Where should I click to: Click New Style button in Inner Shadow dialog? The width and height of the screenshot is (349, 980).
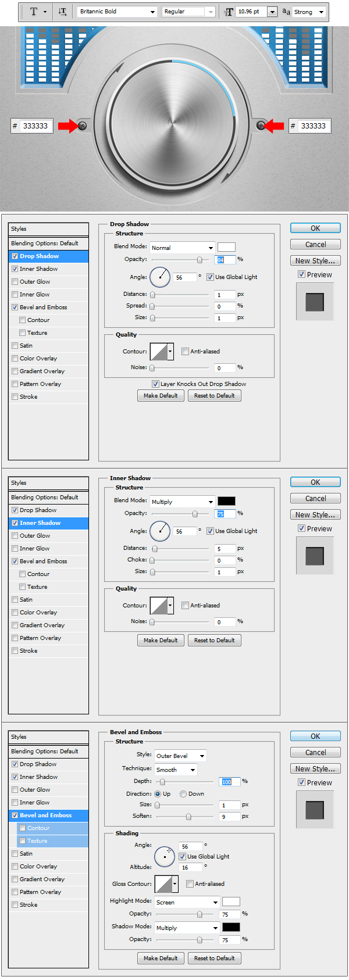pyautogui.click(x=315, y=515)
